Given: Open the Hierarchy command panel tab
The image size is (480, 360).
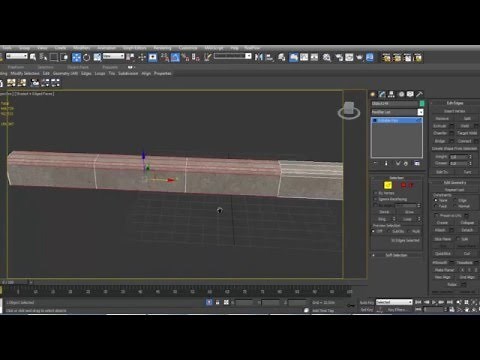Looking at the screenshot, I should click(x=391, y=94).
